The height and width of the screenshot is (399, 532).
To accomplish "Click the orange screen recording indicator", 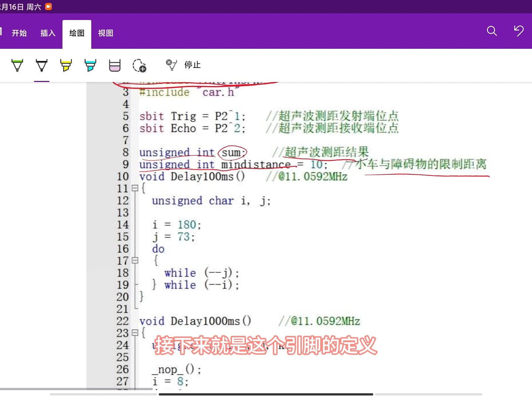I will point(48,7).
